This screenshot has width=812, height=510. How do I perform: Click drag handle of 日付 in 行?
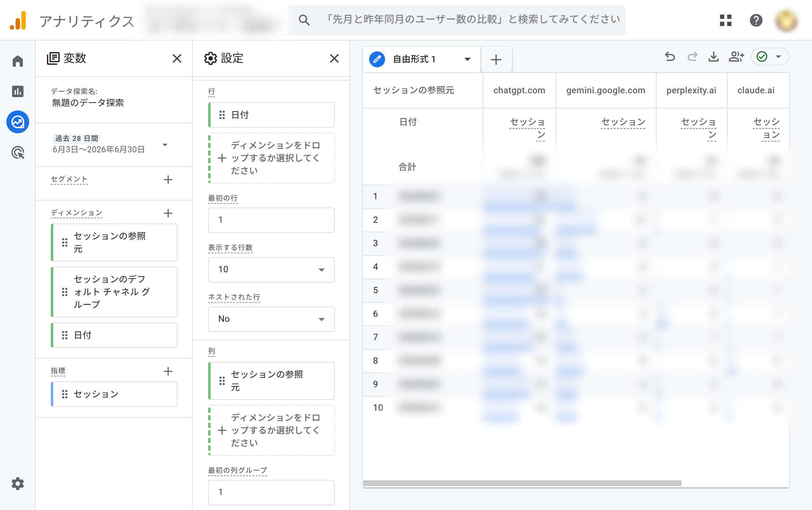click(222, 115)
